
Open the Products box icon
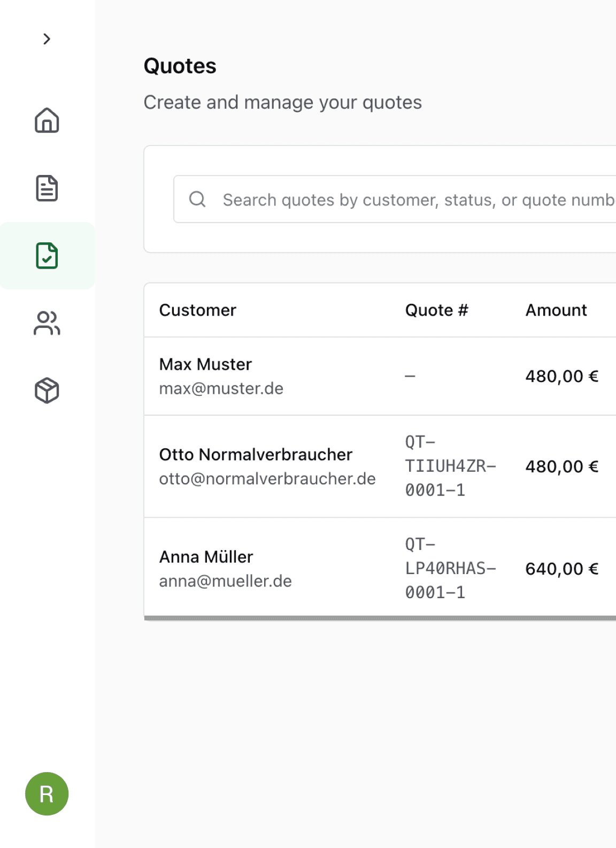click(47, 391)
